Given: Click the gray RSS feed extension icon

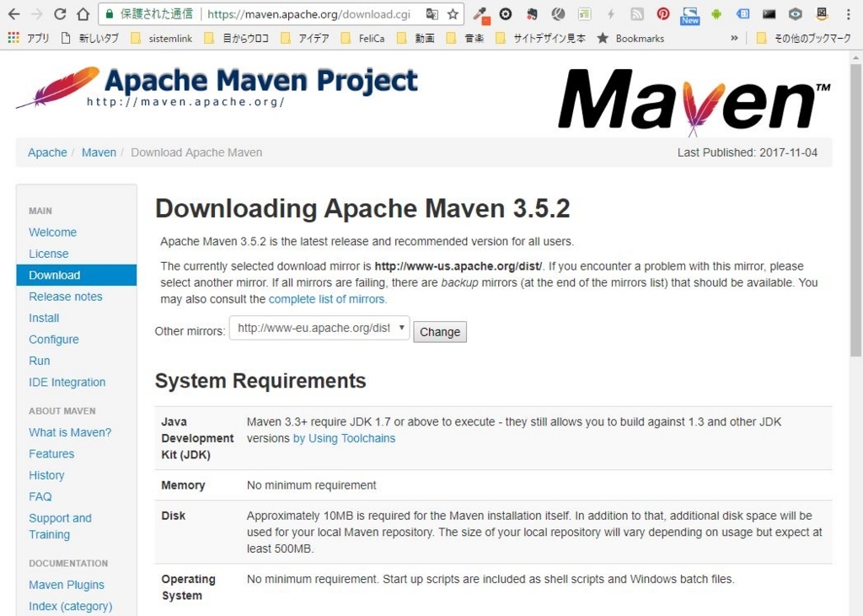Looking at the screenshot, I should 637,14.
